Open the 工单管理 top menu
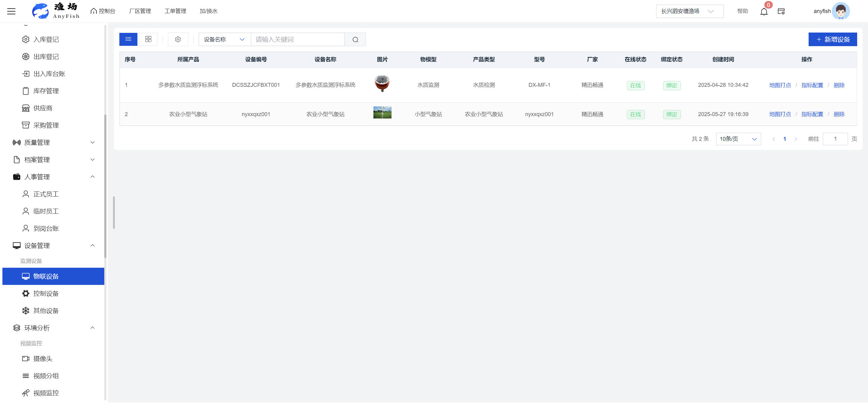The height and width of the screenshot is (407, 868). click(x=175, y=11)
